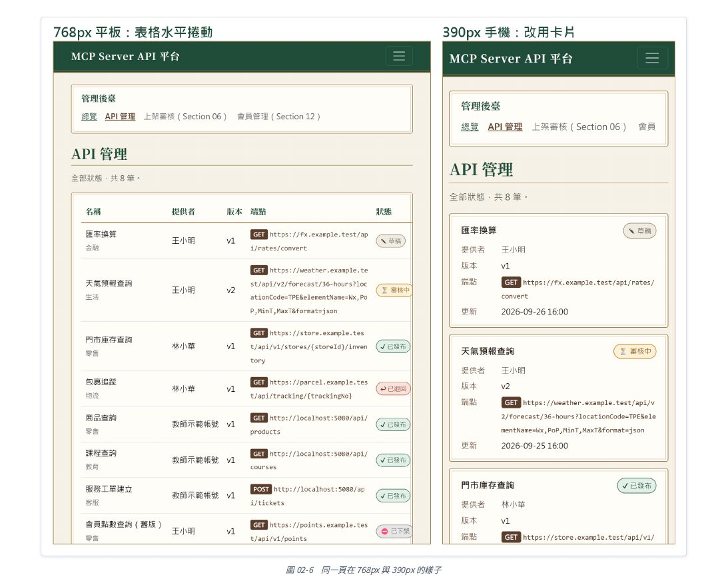Click POST tag in 服務工單建立 row

(x=261, y=489)
